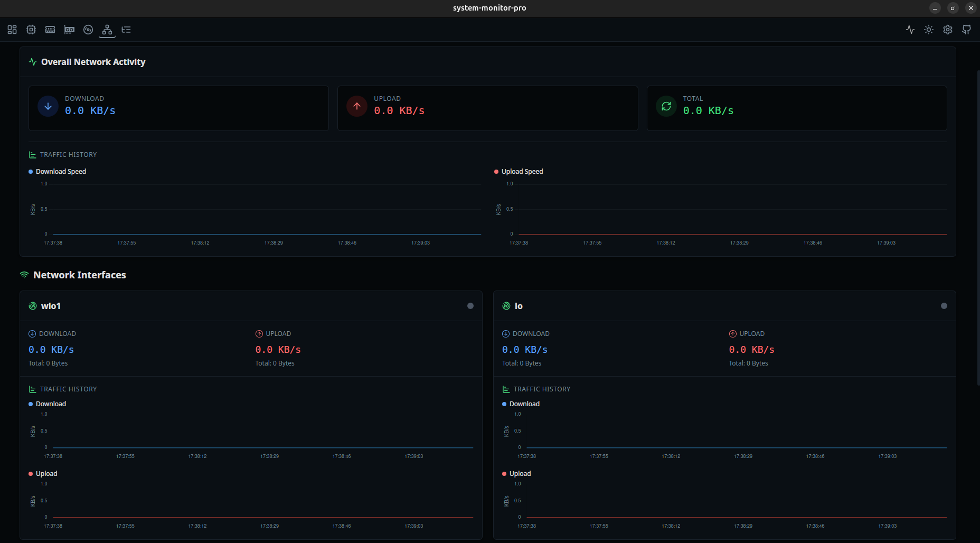Click the Total throughput refresh icon
The image size is (980, 543).
[666, 106]
